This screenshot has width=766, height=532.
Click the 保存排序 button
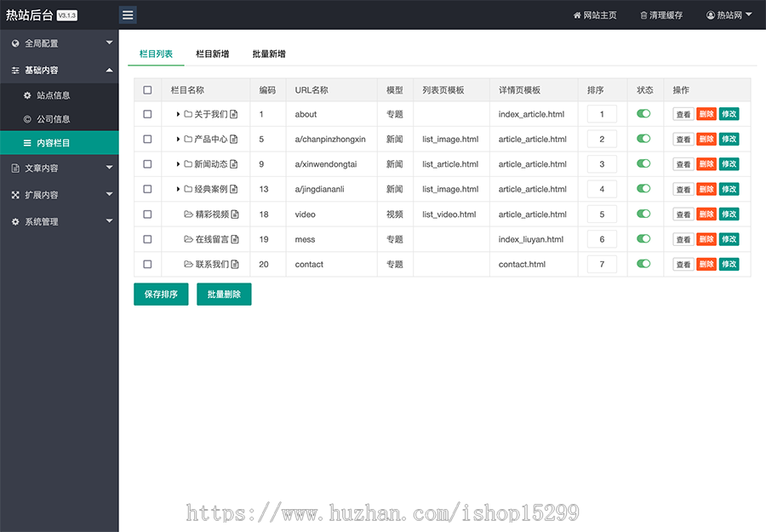[x=161, y=295]
